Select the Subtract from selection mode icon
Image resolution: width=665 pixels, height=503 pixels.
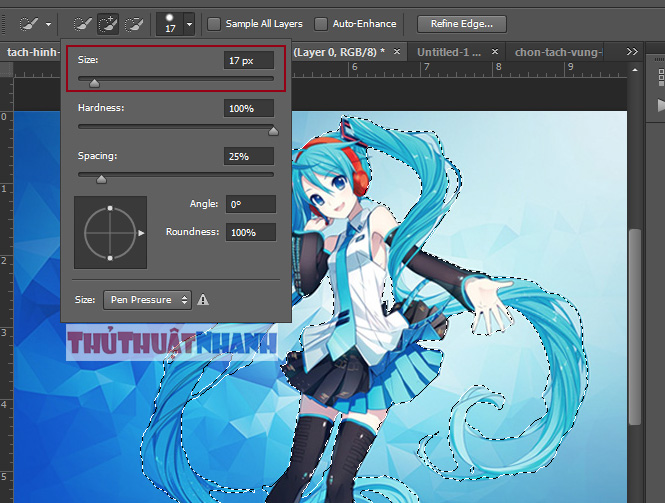click(x=134, y=24)
